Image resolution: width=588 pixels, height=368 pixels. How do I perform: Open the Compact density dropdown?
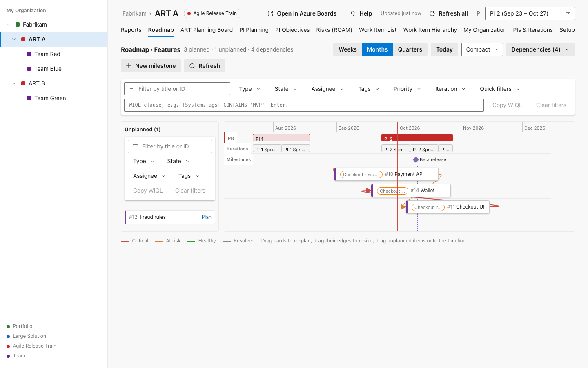point(482,49)
